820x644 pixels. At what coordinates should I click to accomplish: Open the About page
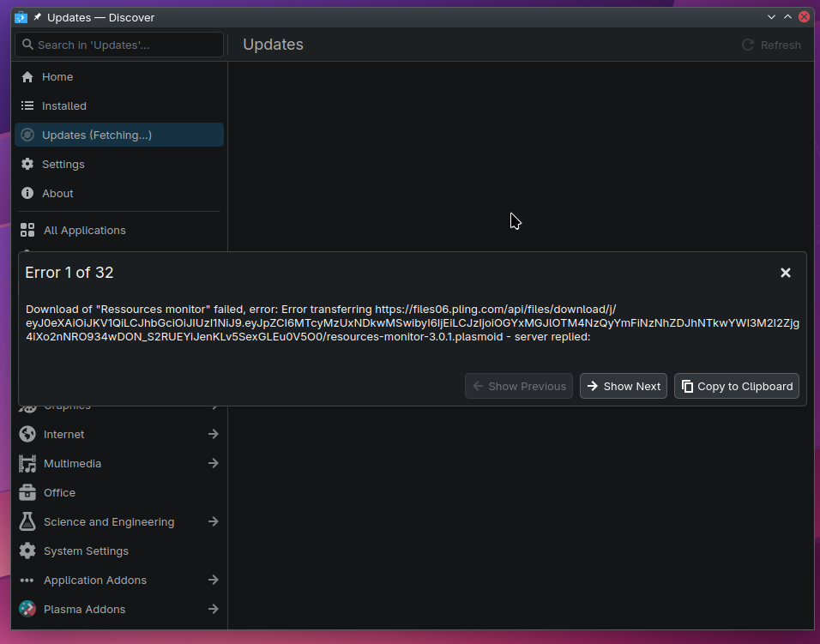119,194
